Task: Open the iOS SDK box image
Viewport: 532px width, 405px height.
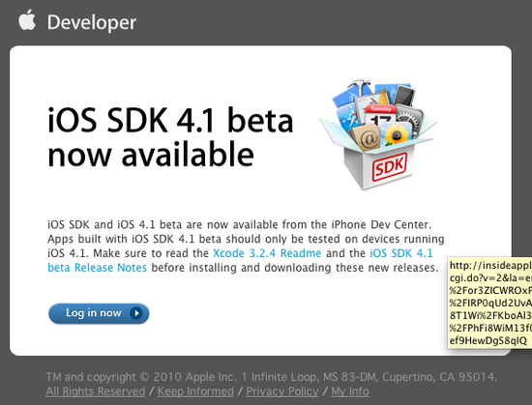Action: pos(378,135)
